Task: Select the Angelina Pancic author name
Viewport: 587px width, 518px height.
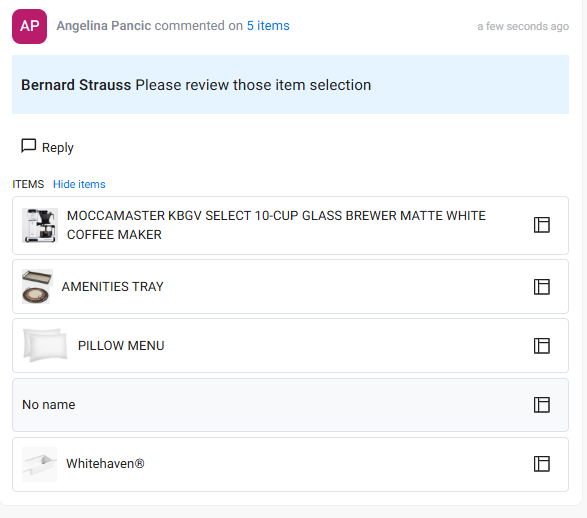Action: (x=104, y=26)
